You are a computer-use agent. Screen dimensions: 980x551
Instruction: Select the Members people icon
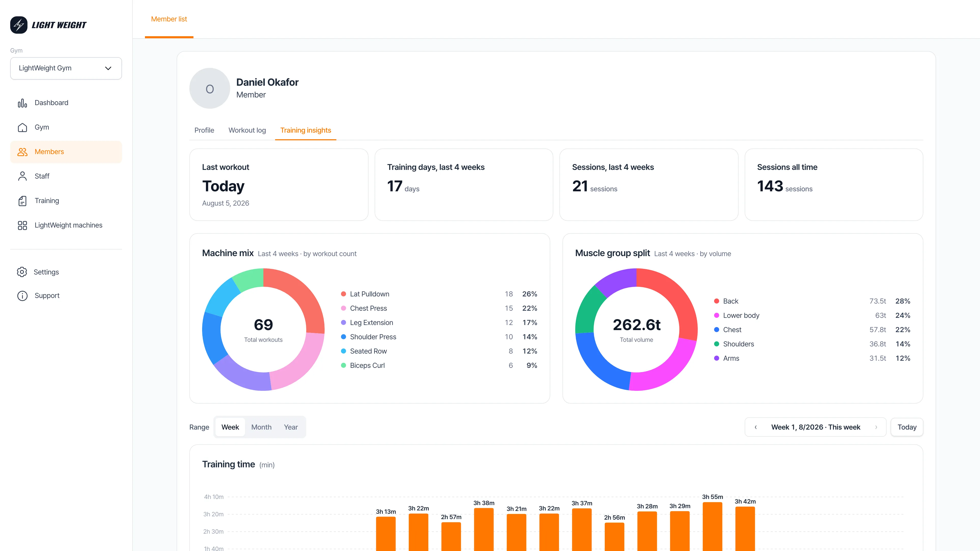click(22, 152)
